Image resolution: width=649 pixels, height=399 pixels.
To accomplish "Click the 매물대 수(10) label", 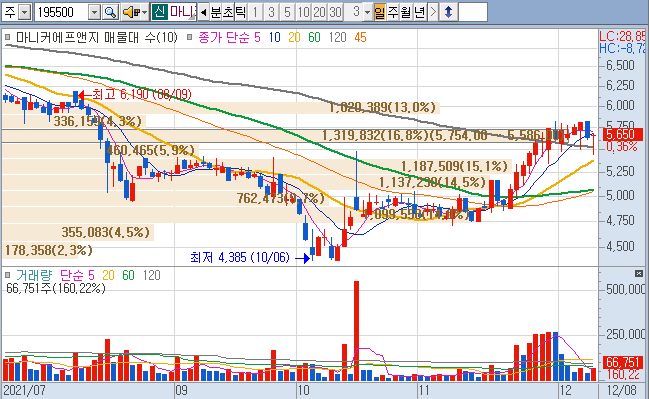I will [x=141, y=38].
